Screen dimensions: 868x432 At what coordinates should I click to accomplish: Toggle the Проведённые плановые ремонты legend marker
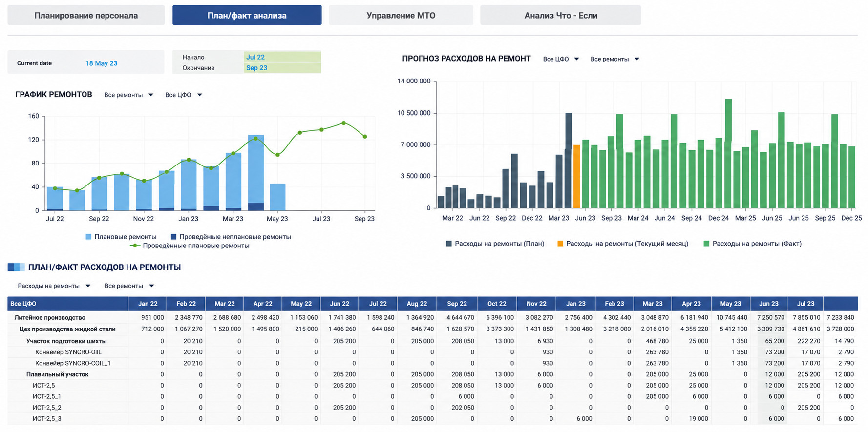tap(135, 246)
